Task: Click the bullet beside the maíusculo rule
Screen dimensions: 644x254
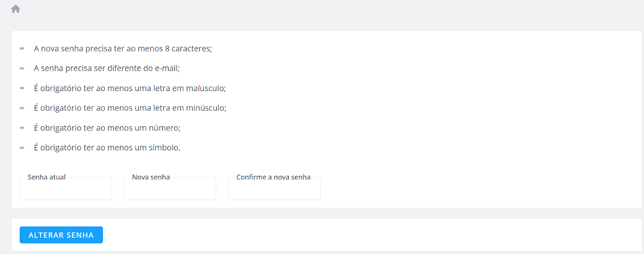Action: tap(22, 88)
